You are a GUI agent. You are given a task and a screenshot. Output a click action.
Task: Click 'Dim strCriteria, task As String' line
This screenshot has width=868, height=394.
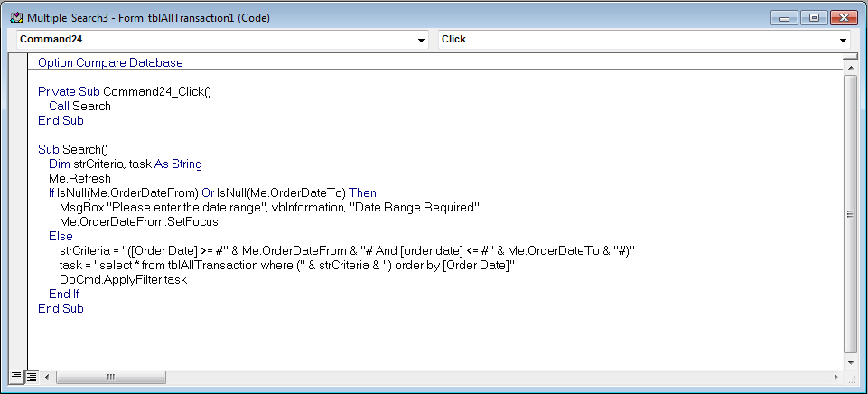pos(126,164)
